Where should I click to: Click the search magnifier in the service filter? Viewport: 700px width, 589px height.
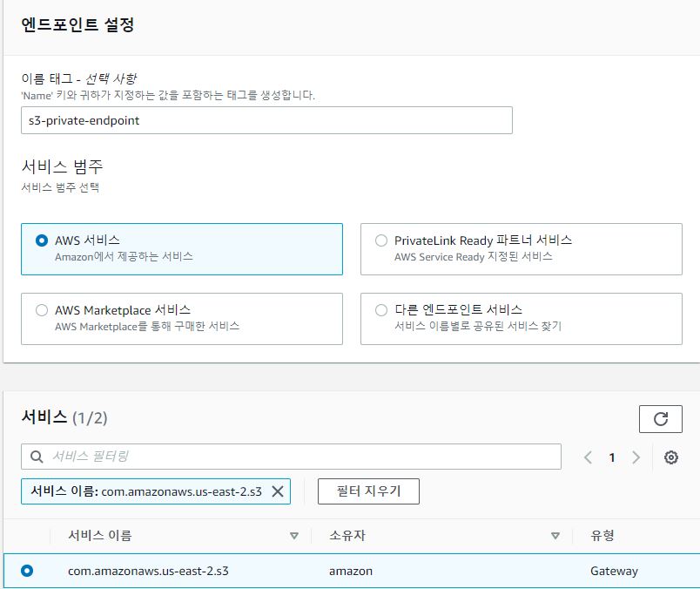click(37, 457)
